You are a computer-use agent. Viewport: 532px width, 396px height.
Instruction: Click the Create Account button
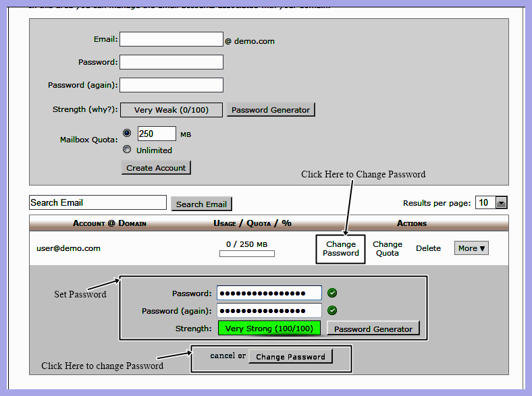[156, 167]
